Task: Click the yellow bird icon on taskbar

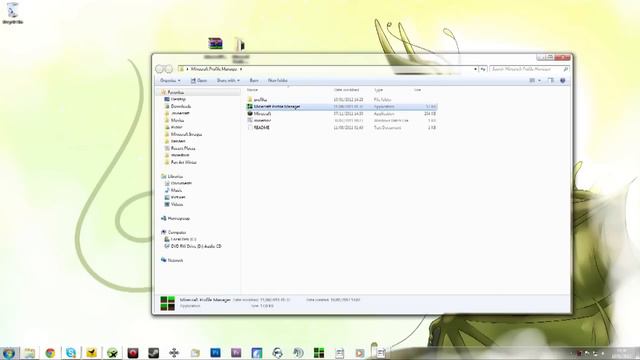Action: pyautogui.click(x=91, y=353)
